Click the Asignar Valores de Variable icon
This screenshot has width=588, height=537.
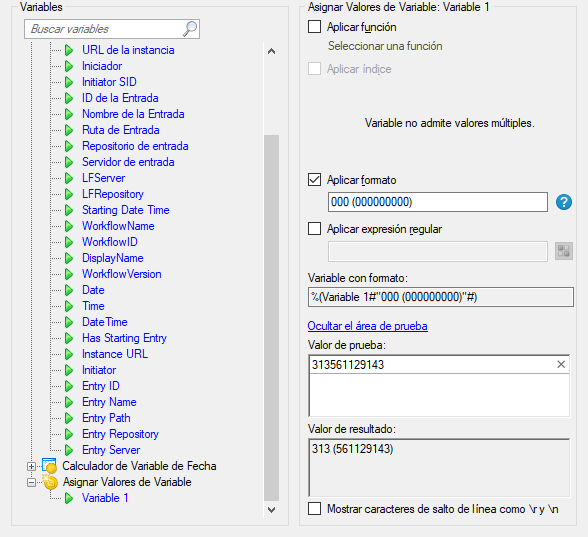pyautogui.click(x=50, y=482)
